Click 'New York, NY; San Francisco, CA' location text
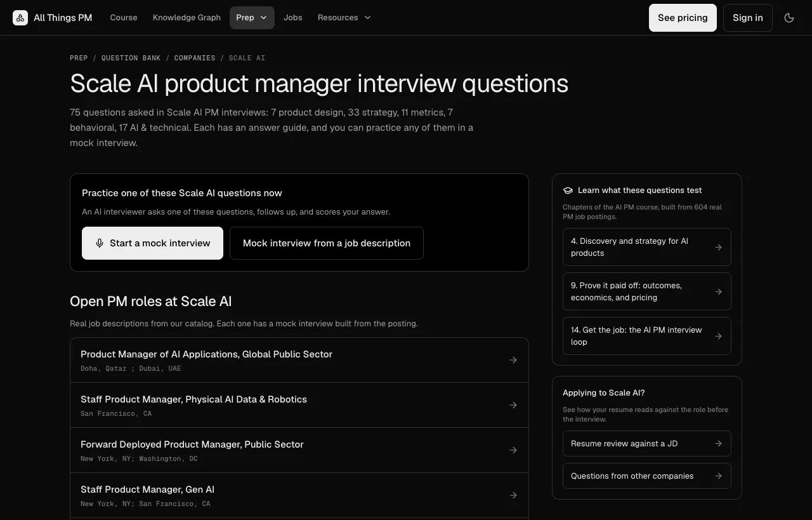 (145, 503)
